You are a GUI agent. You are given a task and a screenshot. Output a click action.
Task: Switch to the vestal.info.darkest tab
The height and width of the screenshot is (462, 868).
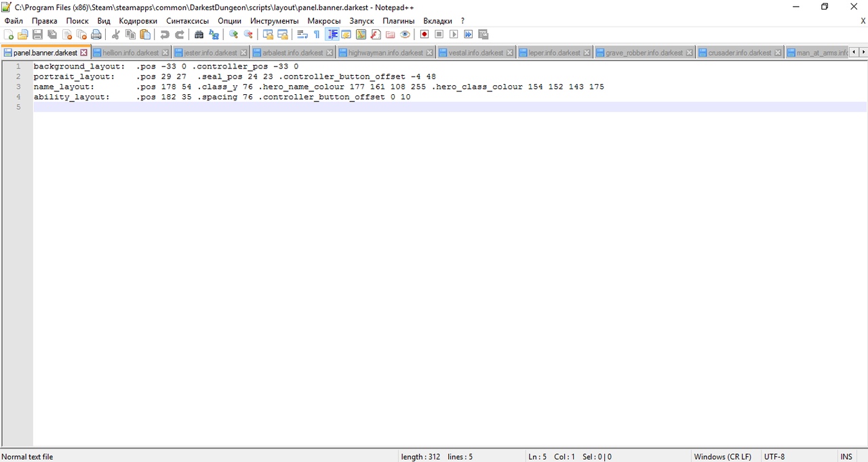(476, 52)
